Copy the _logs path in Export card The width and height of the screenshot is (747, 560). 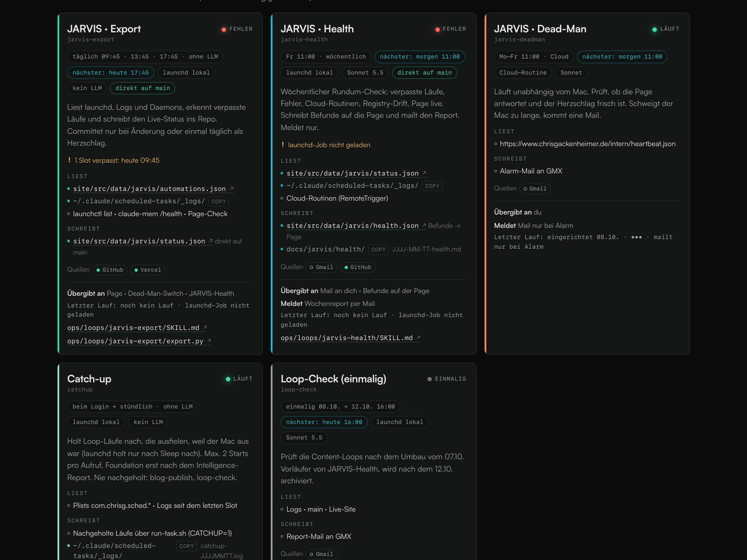(x=219, y=201)
